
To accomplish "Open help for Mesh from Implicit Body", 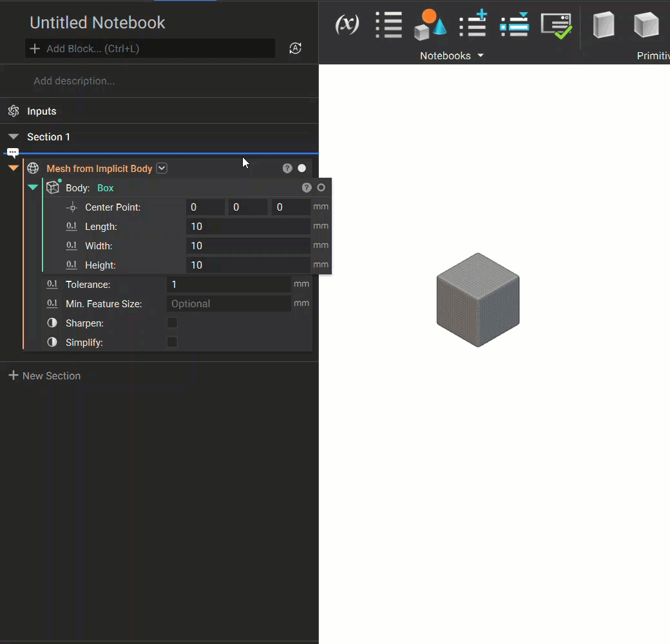I will point(287,168).
